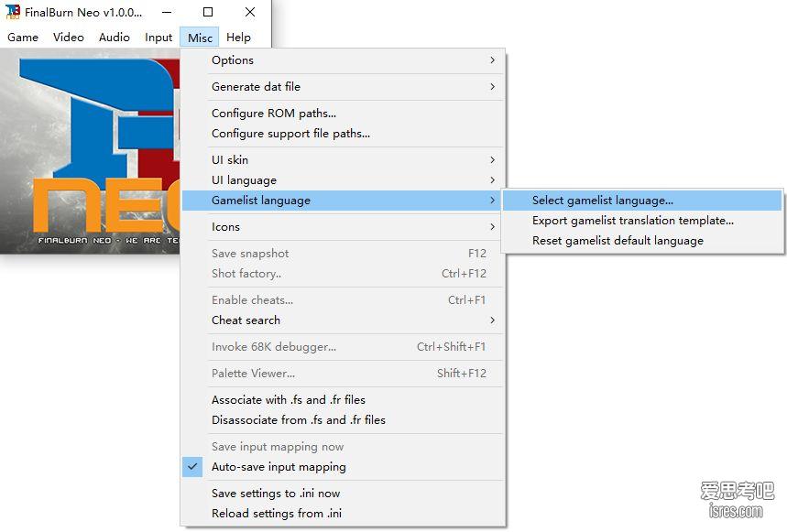The height and width of the screenshot is (532, 787).
Task: Choose Save settings to .ini now
Action: coord(344,494)
